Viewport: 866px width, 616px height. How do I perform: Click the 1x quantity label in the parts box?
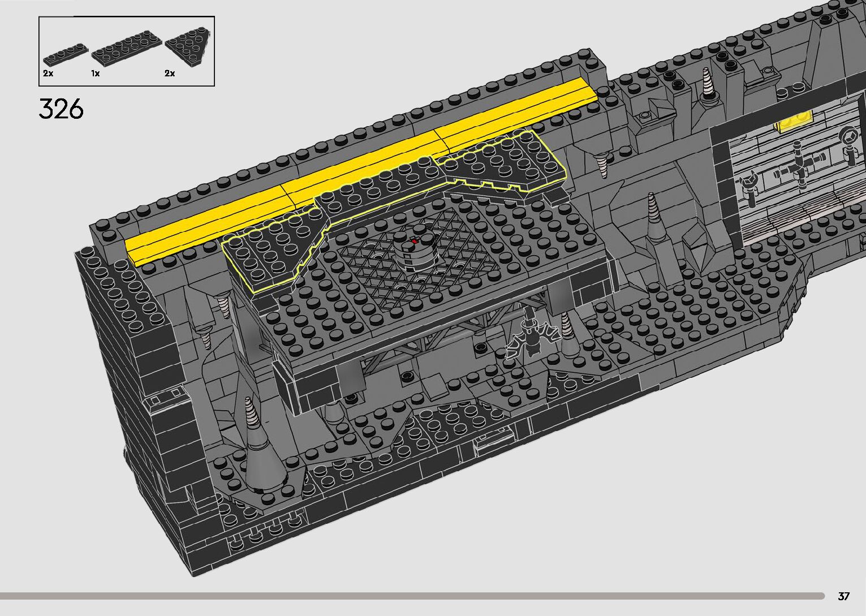(x=96, y=74)
